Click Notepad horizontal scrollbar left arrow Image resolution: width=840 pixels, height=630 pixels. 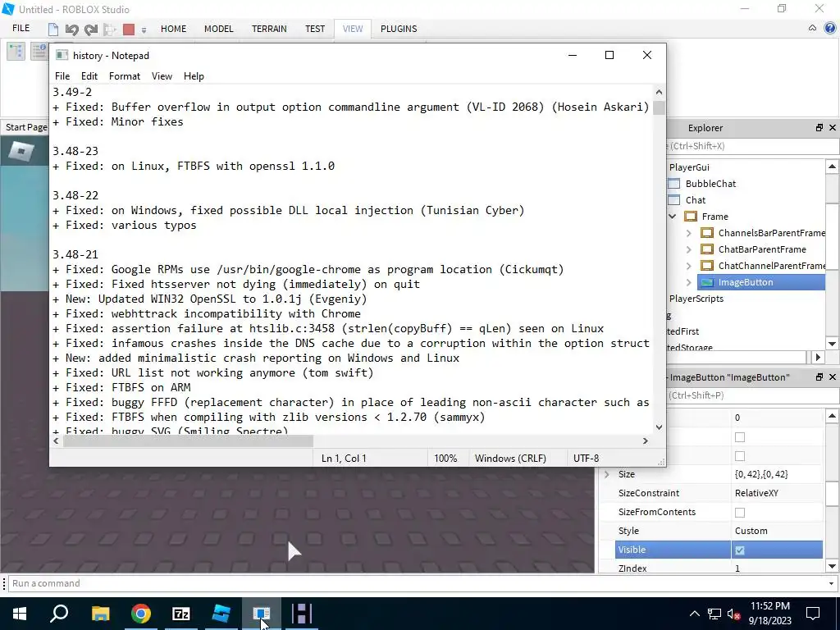click(x=57, y=441)
